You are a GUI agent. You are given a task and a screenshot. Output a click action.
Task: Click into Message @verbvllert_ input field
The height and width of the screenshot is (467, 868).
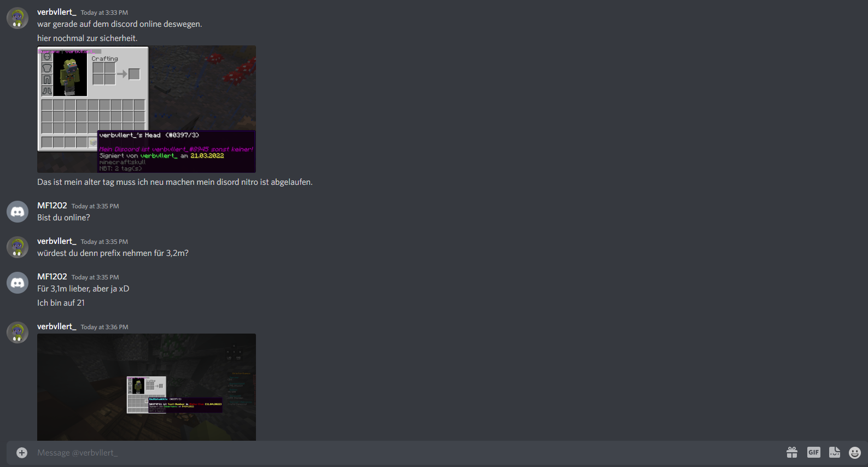tap(405, 453)
